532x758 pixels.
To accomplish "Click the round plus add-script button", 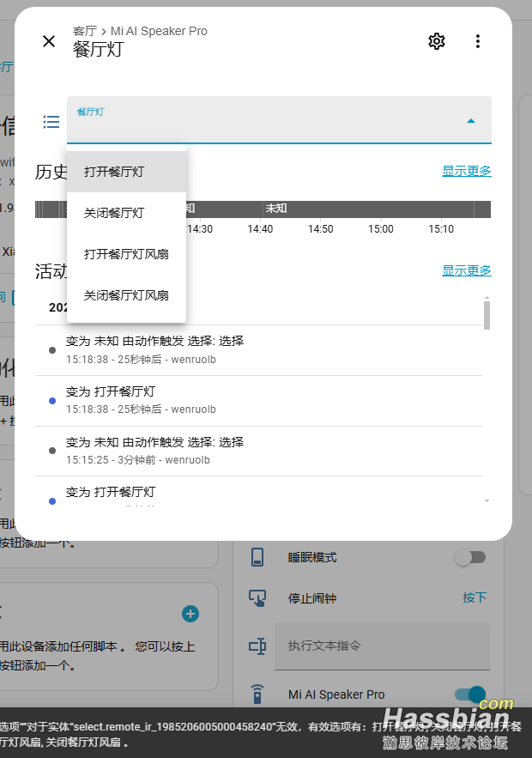I will coord(190,614).
